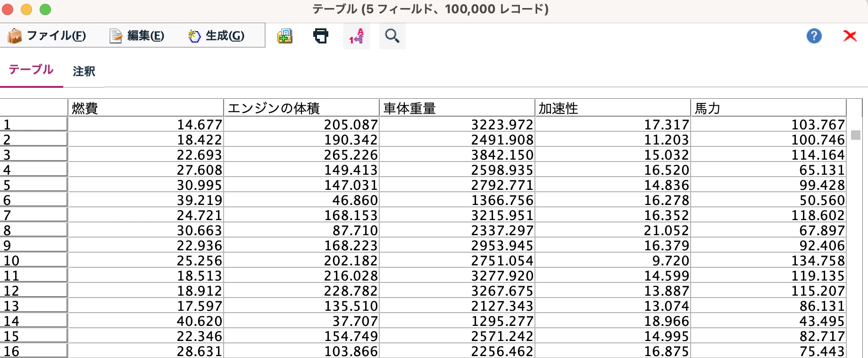Screen dimensions: 868x358
Task: Click cell value 40.620
Action: 199,321
